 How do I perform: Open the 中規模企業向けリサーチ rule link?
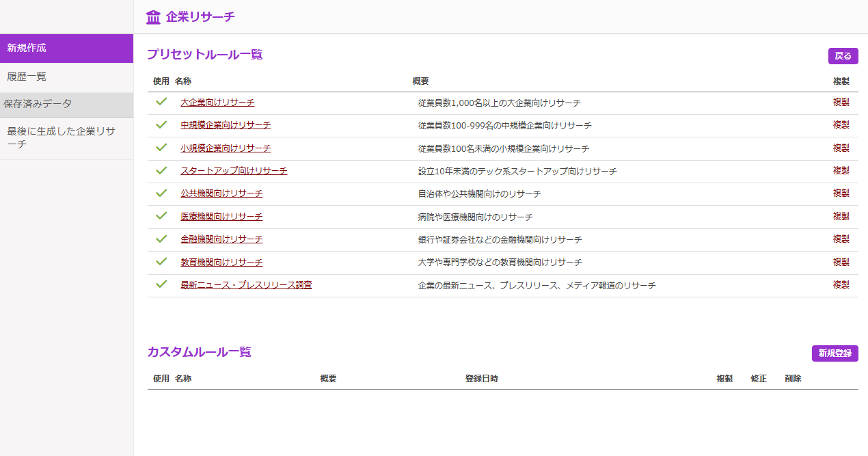pos(226,125)
